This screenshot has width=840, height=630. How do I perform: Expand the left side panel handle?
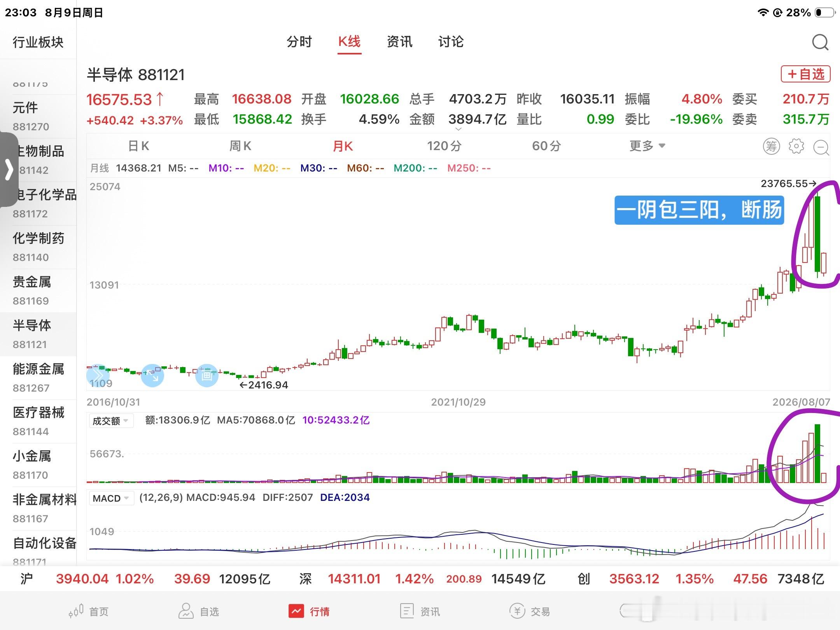coord(9,170)
